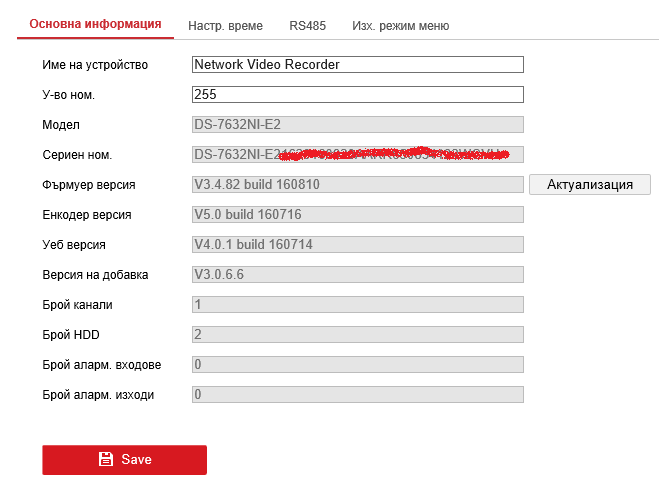Click the Фърмуер версия label
Screen dimensions: 659x485
click(x=89, y=185)
